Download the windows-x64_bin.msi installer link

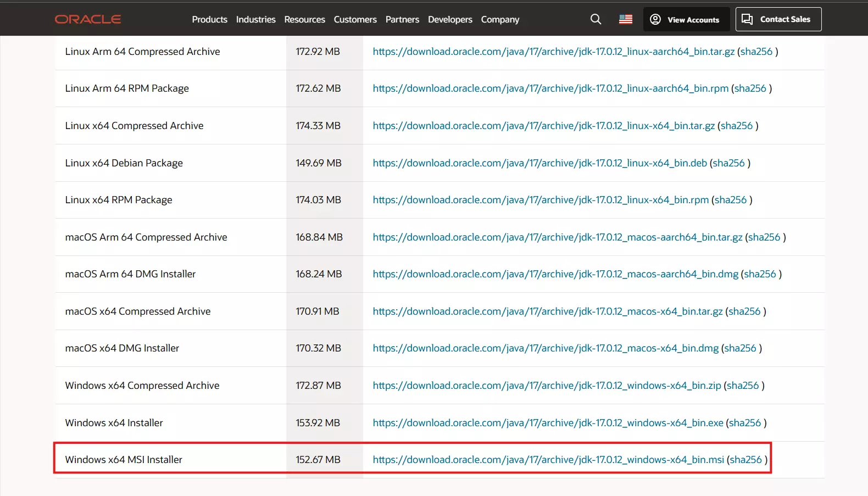pyautogui.click(x=548, y=460)
